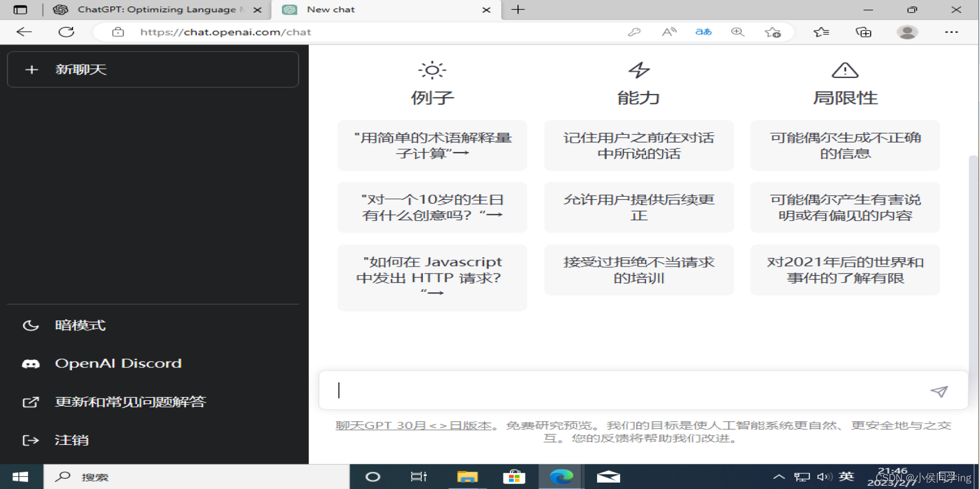Click the address bar URL

coord(225,32)
